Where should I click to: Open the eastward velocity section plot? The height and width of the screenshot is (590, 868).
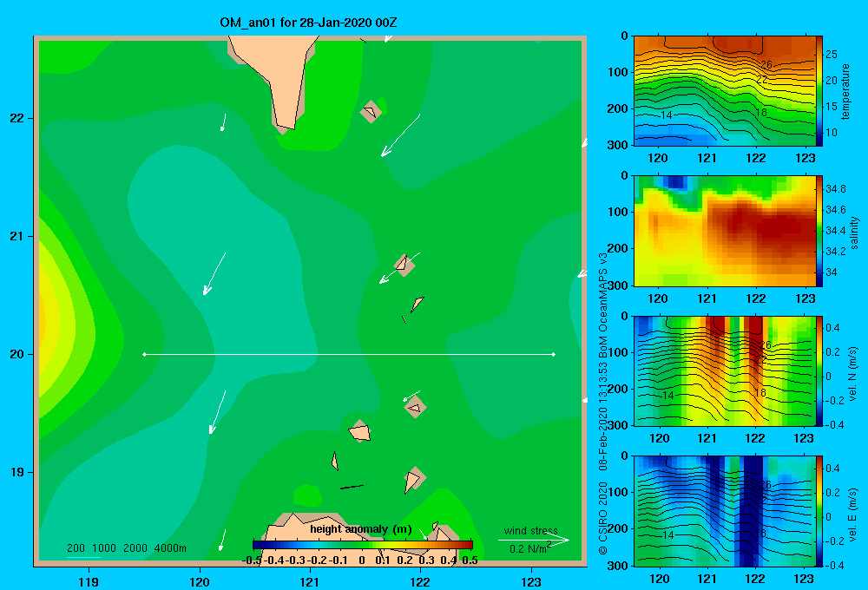725,511
